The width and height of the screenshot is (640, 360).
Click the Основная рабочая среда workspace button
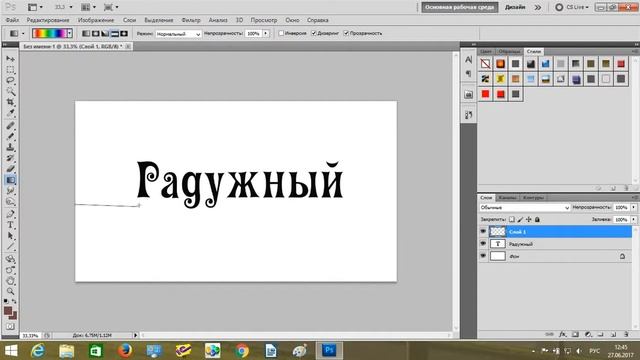click(460, 7)
